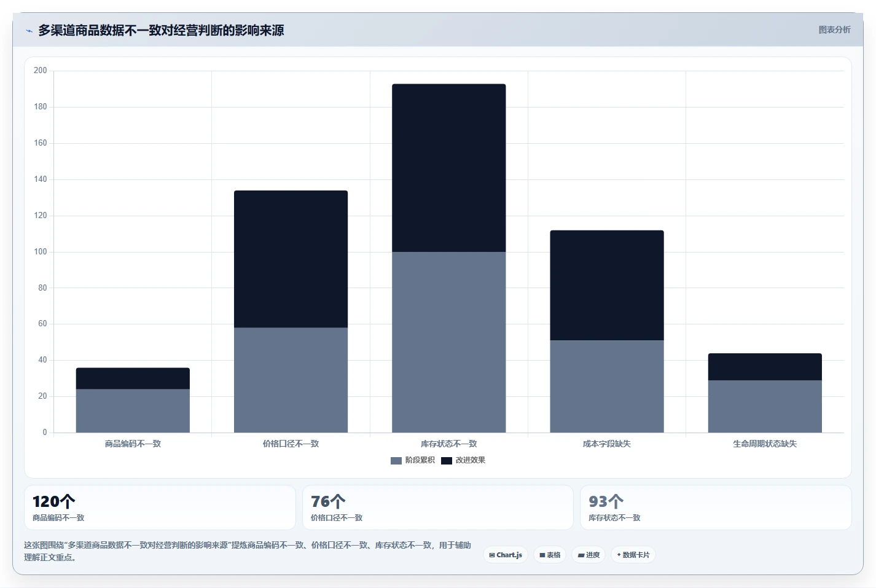Select the 120个 stat card value
The height and width of the screenshot is (588, 876).
click(54, 501)
